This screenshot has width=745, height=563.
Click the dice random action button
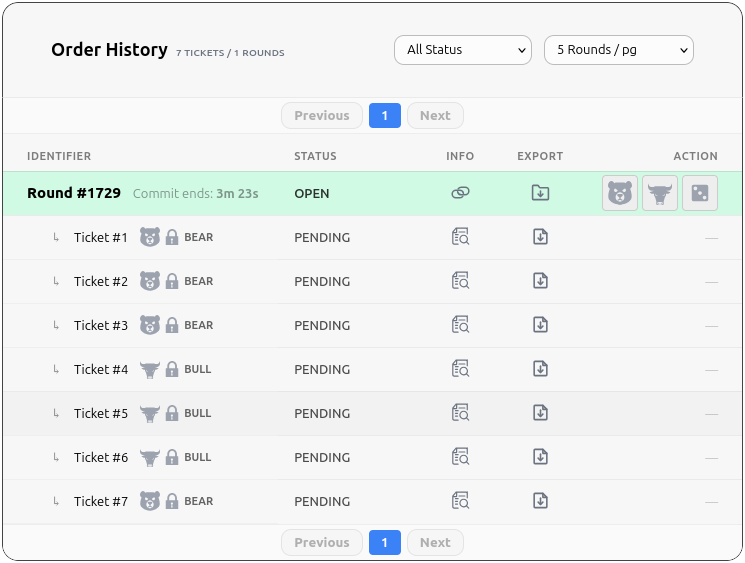coord(700,193)
